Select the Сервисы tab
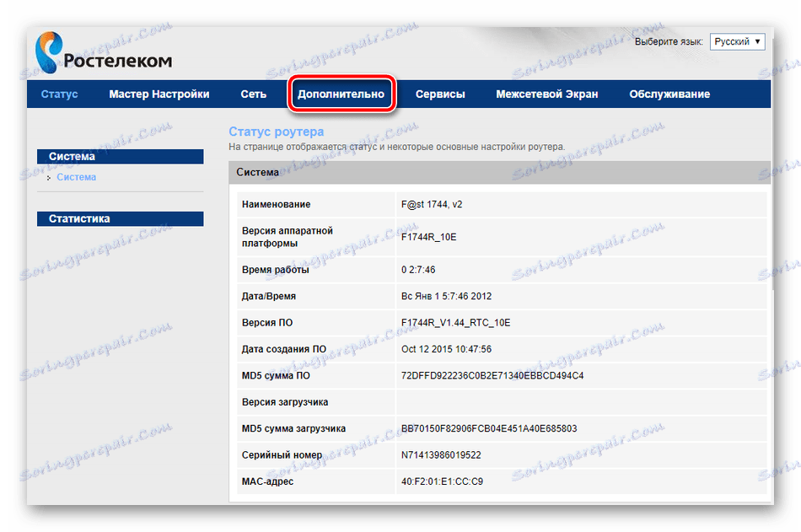The height and width of the screenshot is (532, 801). (440, 94)
